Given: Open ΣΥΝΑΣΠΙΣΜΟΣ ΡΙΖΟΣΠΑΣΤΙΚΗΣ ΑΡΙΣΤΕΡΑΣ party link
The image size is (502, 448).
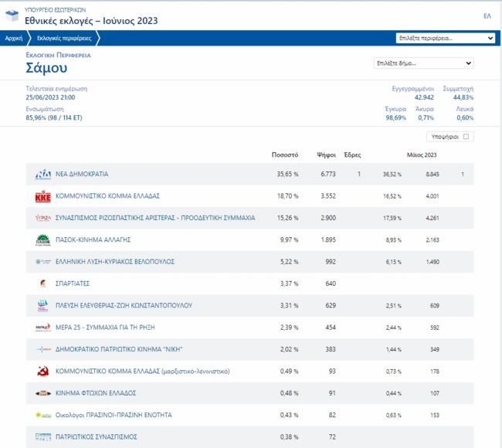Looking at the screenshot, I should coord(155,218).
